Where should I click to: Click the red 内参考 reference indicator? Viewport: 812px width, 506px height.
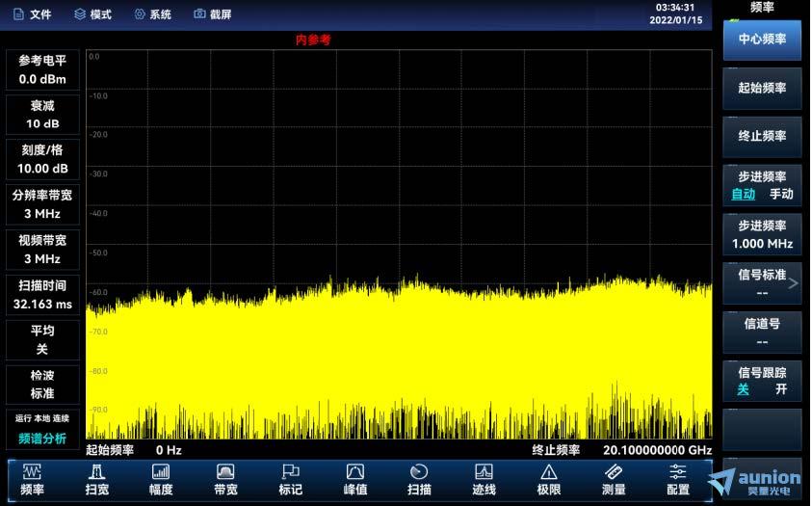coord(313,40)
